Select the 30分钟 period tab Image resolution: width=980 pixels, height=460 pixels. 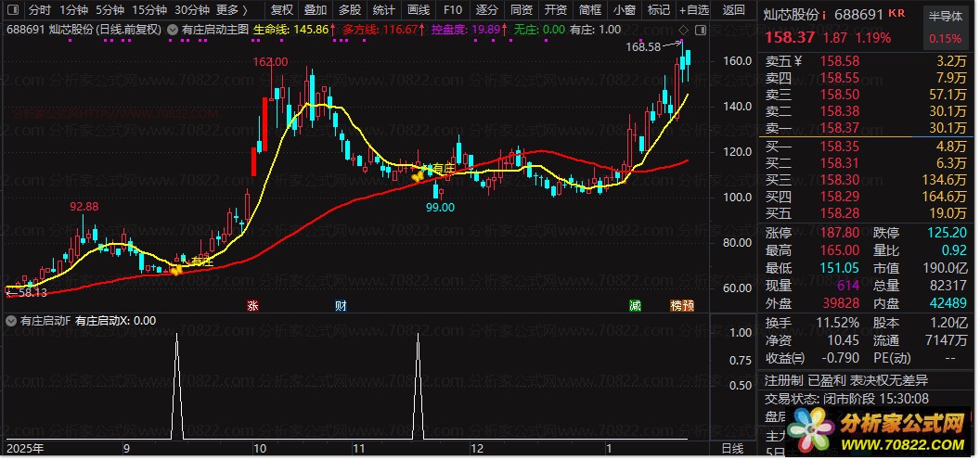click(x=191, y=10)
